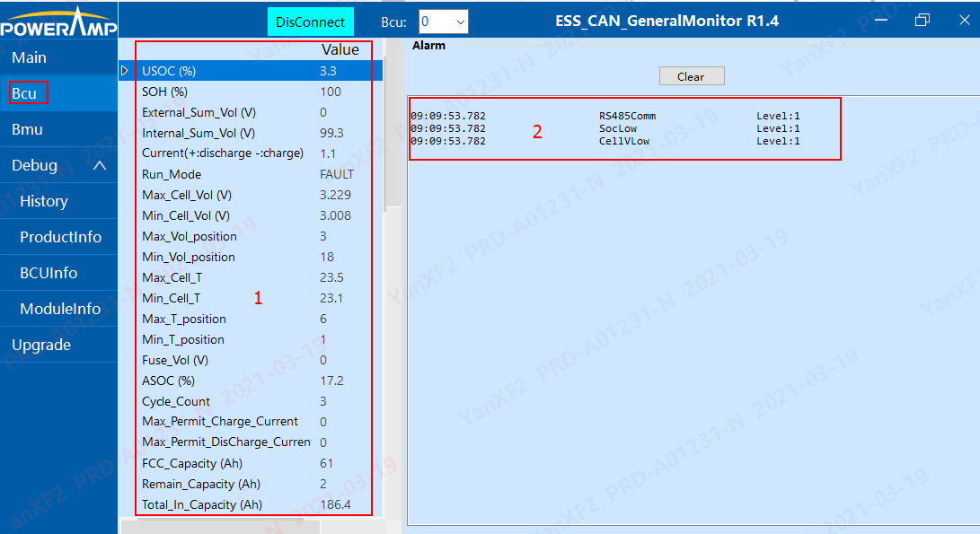The image size is (980, 534).
Task: Minimize the ESS_CAN_GeneralMonitor window
Action: pyautogui.click(x=881, y=21)
